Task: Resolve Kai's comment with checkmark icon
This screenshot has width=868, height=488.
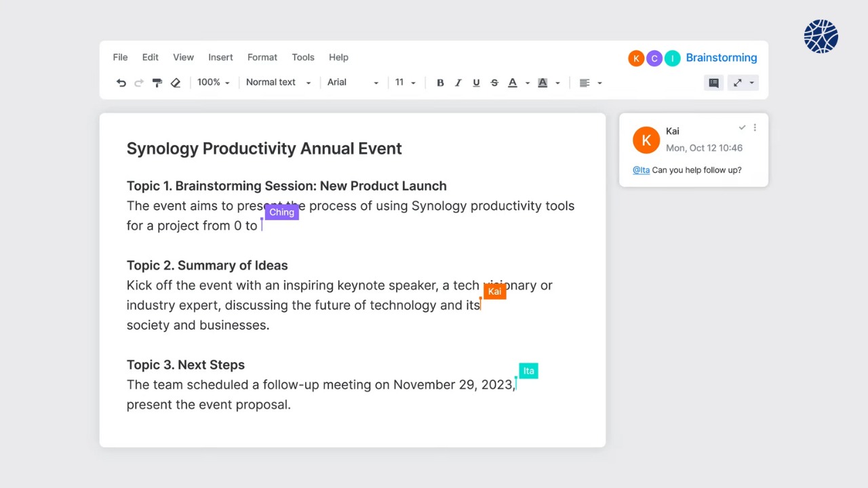Action: coord(742,127)
